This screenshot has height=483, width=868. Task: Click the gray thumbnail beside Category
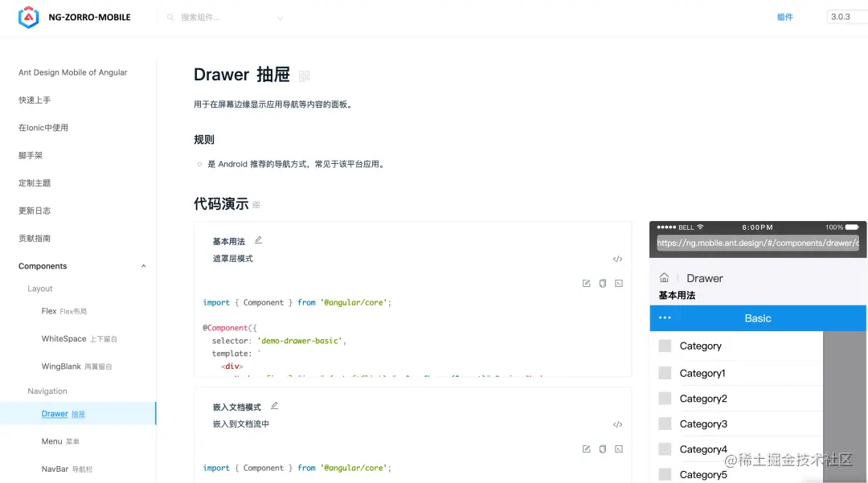click(665, 346)
